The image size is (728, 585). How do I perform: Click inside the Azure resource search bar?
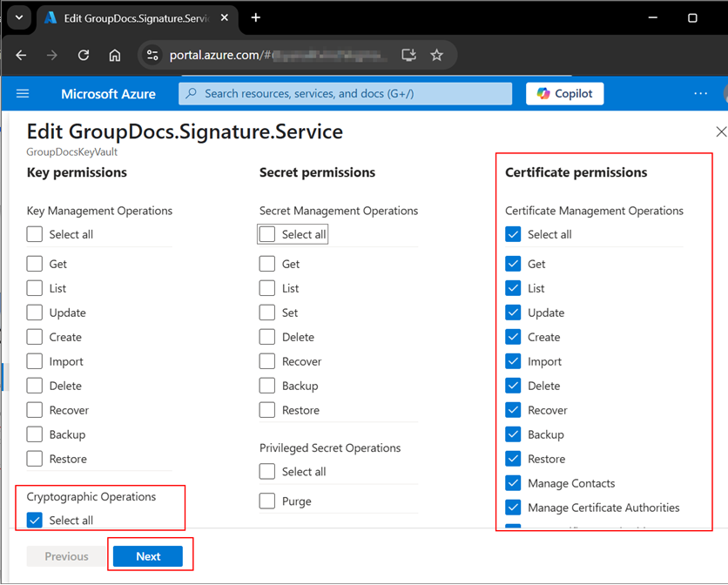coord(344,93)
